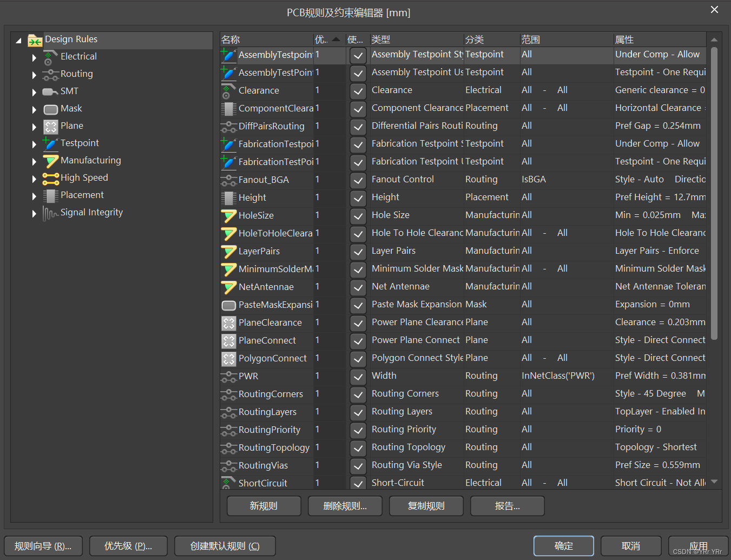Screen dimensions: 731x560
Task: Click 创建默认规则 (C) button
Action: pyautogui.click(x=225, y=546)
